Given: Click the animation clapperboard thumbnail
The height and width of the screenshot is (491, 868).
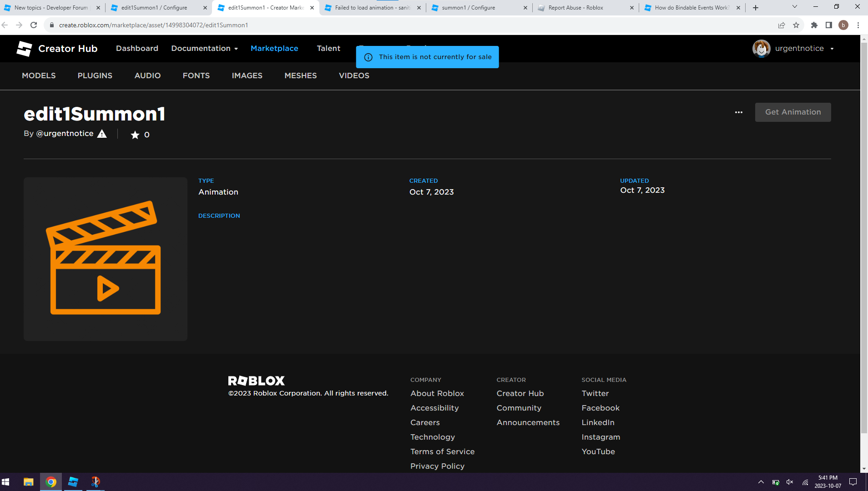Looking at the screenshot, I should [105, 259].
